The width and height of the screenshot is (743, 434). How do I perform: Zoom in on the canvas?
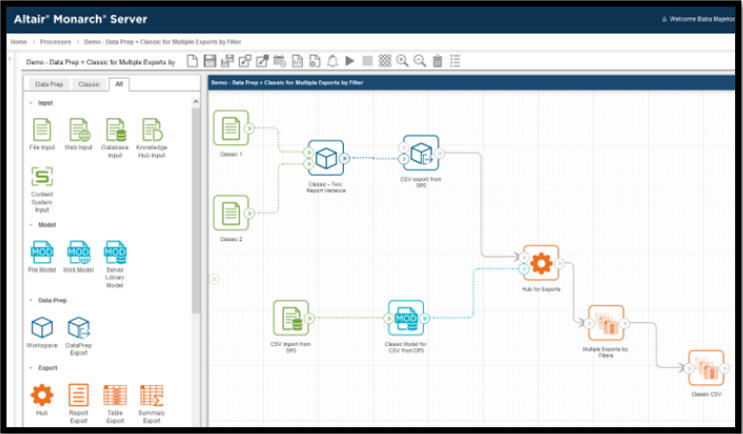click(x=402, y=61)
